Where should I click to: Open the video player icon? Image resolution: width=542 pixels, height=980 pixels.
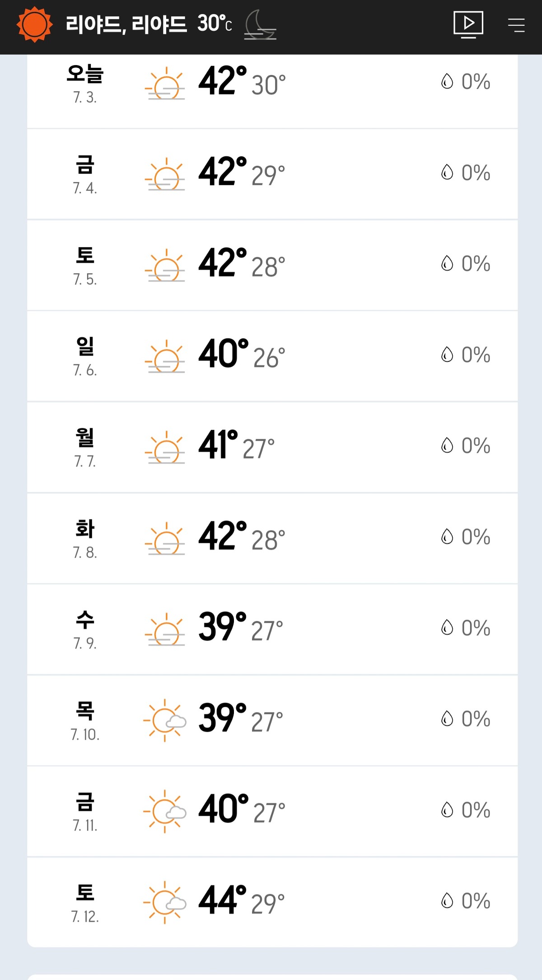pyautogui.click(x=468, y=24)
